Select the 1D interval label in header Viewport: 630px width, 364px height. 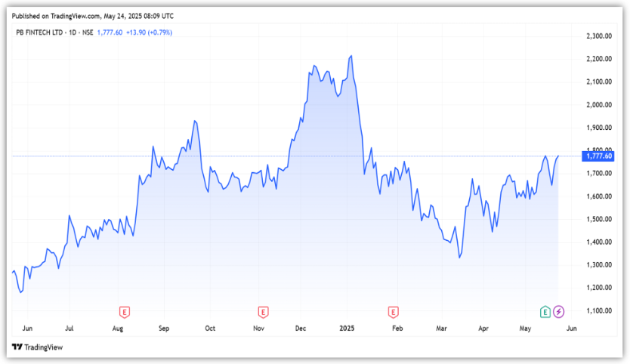(74, 32)
